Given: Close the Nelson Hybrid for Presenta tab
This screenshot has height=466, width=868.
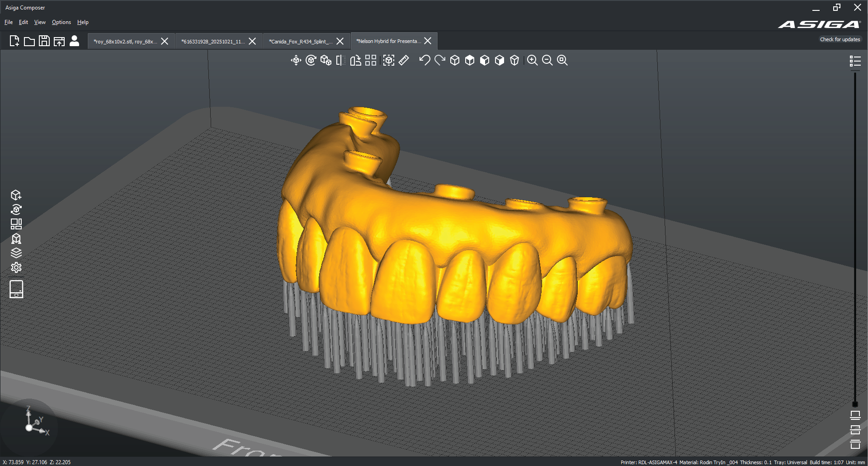Looking at the screenshot, I should pos(428,41).
